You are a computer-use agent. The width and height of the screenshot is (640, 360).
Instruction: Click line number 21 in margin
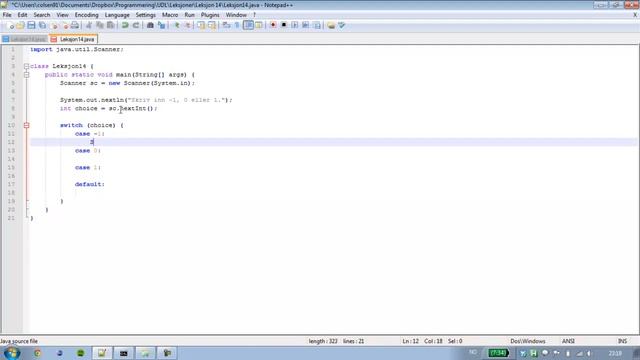11,218
